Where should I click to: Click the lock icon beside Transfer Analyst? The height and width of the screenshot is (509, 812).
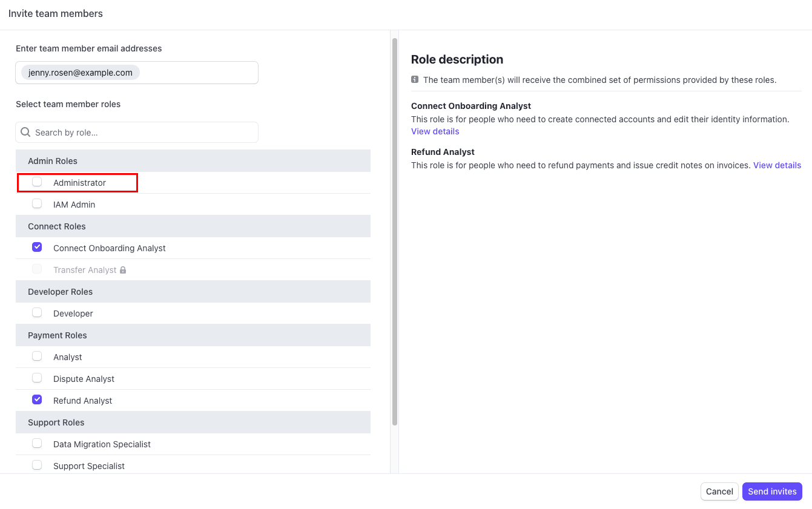(x=123, y=270)
